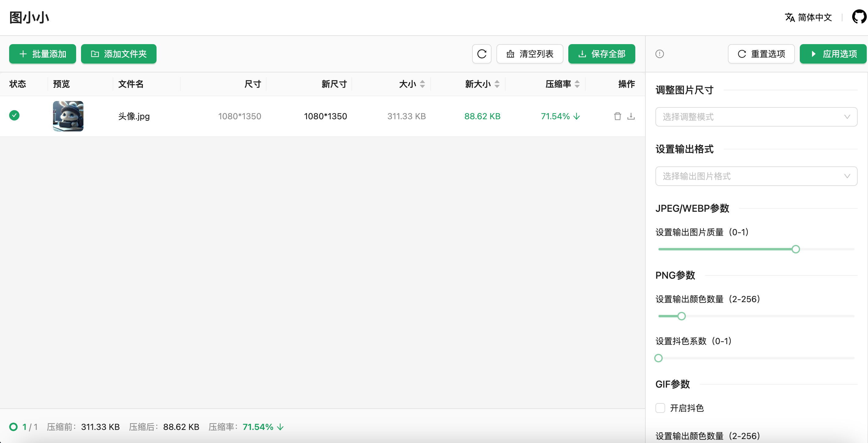The image size is (868, 443).
Task: Click 保存全部 to save all
Action: click(x=602, y=54)
